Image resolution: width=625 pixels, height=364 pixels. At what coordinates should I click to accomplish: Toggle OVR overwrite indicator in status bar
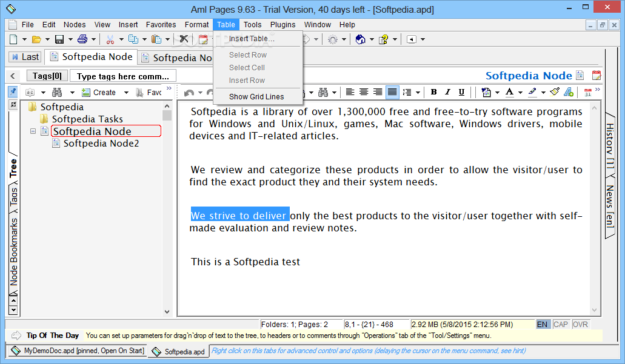[580, 325]
